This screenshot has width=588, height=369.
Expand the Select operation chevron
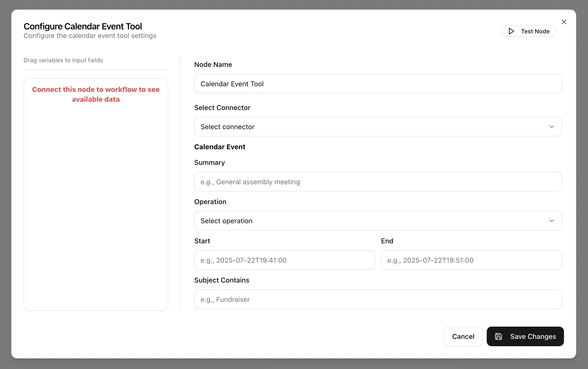(x=551, y=221)
